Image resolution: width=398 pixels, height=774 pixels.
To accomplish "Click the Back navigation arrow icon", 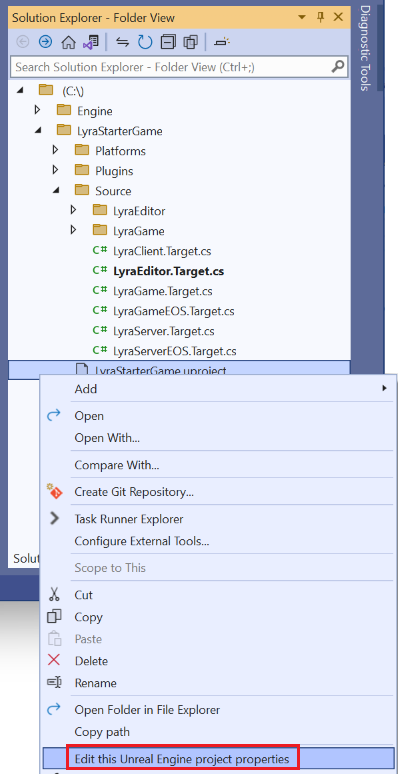I will coord(23,42).
